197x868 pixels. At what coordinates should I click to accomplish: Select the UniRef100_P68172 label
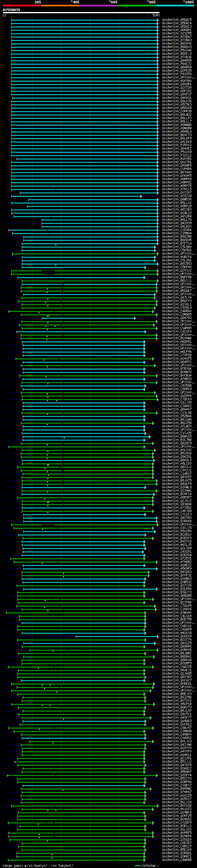tap(177, 64)
